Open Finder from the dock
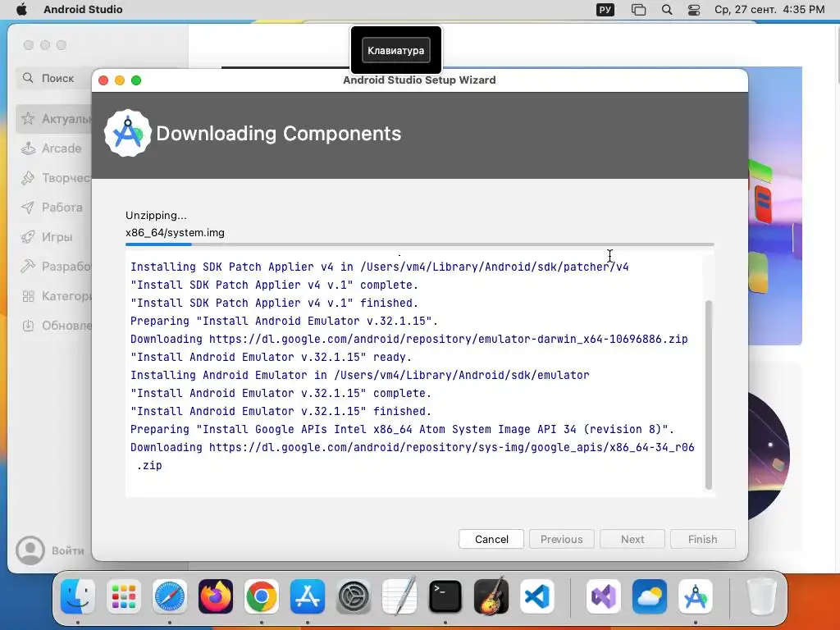This screenshot has height=630, width=840. (x=78, y=596)
